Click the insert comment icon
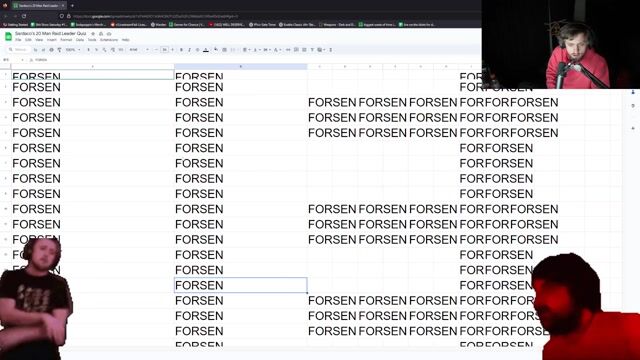The width and height of the screenshot is (640, 360). coord(296,50)
